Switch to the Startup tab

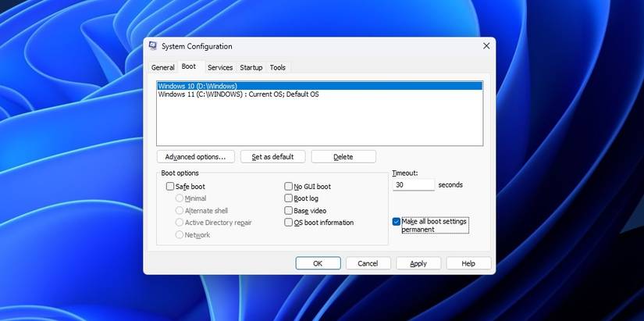(251, 68)
